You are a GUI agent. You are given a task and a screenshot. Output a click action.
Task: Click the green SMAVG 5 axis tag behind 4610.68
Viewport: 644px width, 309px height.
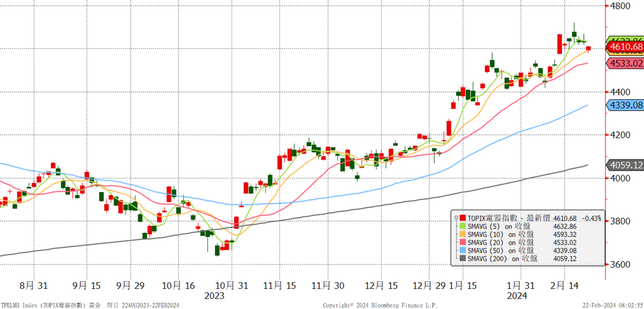pos(625,39)
